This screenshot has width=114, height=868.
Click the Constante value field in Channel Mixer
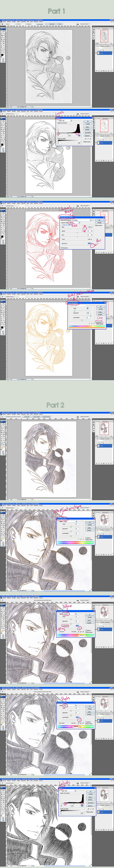[89, 243]
